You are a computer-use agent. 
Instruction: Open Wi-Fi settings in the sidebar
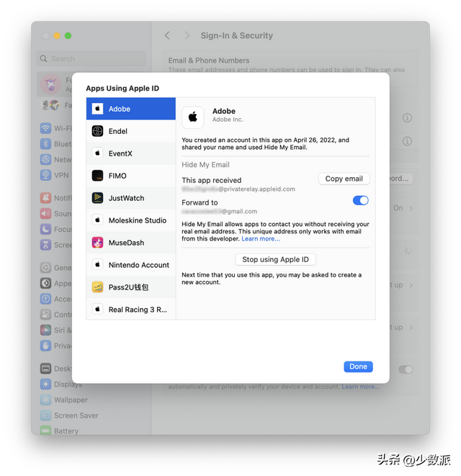56,128
